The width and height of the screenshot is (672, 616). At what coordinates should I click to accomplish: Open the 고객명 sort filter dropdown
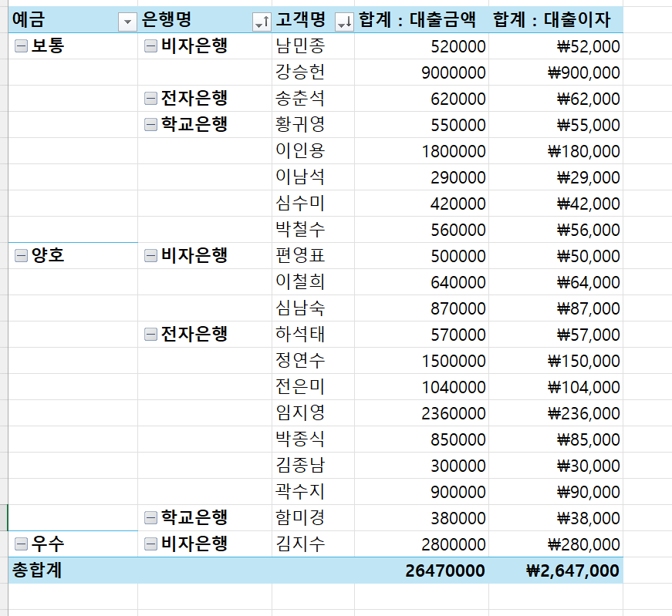pos(344,22)
